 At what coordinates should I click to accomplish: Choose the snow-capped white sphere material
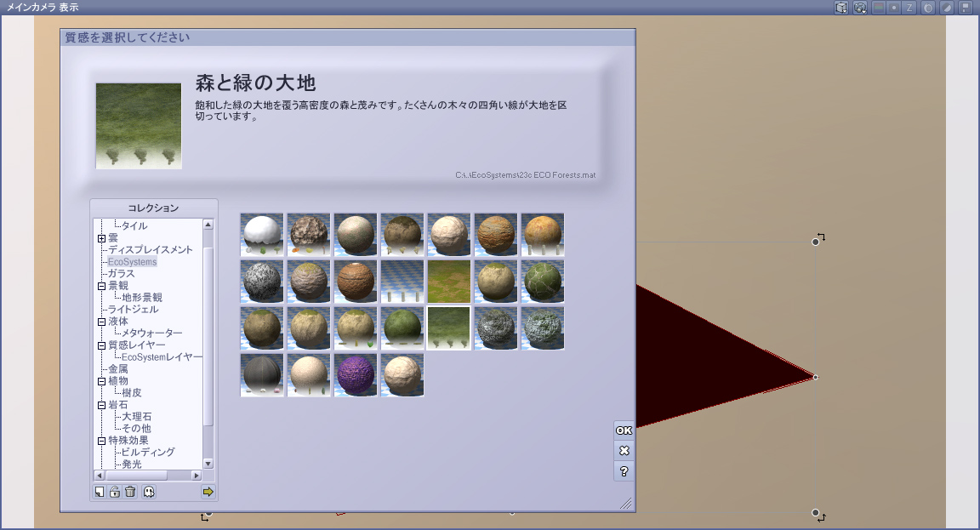tap(262, 235)
